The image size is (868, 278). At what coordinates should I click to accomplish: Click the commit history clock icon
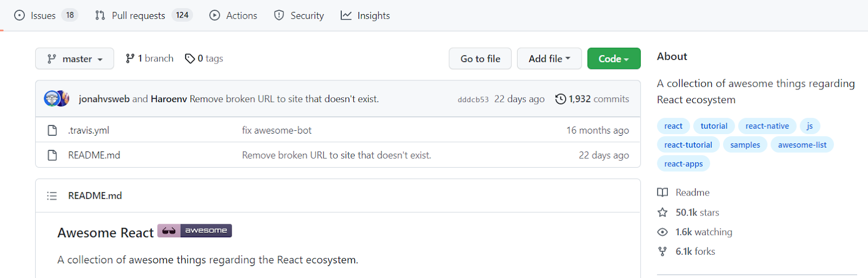point(560,99)
